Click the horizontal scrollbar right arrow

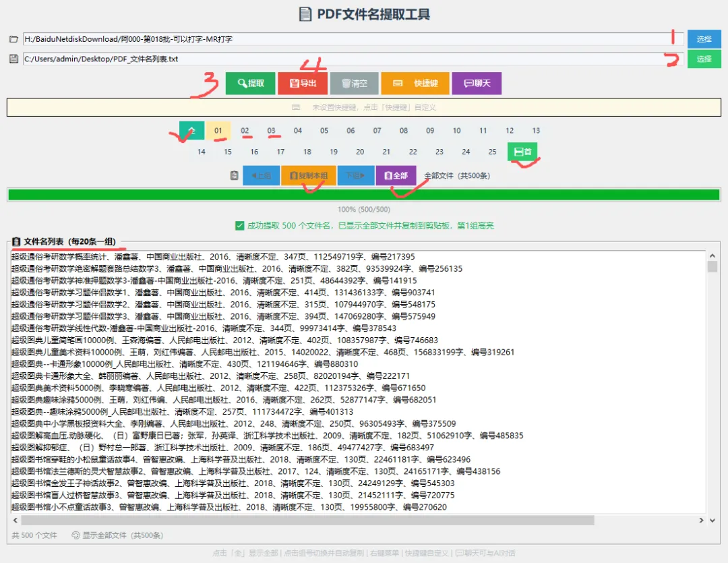click(x=701, y=521)
